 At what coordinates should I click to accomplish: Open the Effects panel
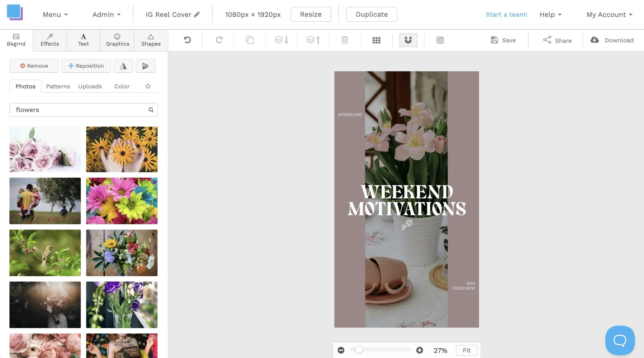pyautogui.click(x=50, y=40)
